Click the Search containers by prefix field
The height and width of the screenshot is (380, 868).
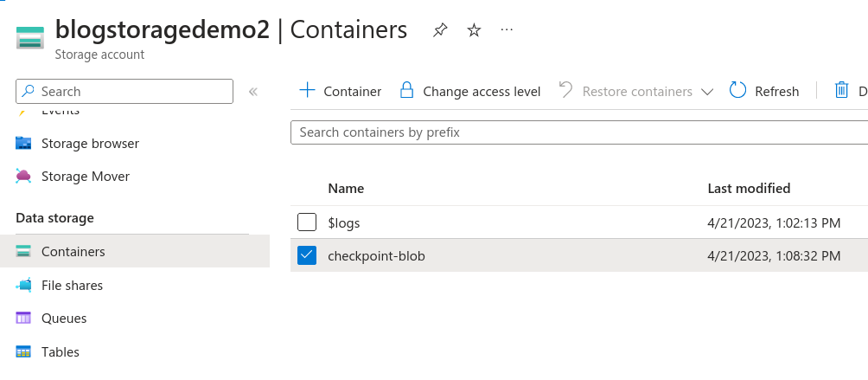click(x=578, y=132)
